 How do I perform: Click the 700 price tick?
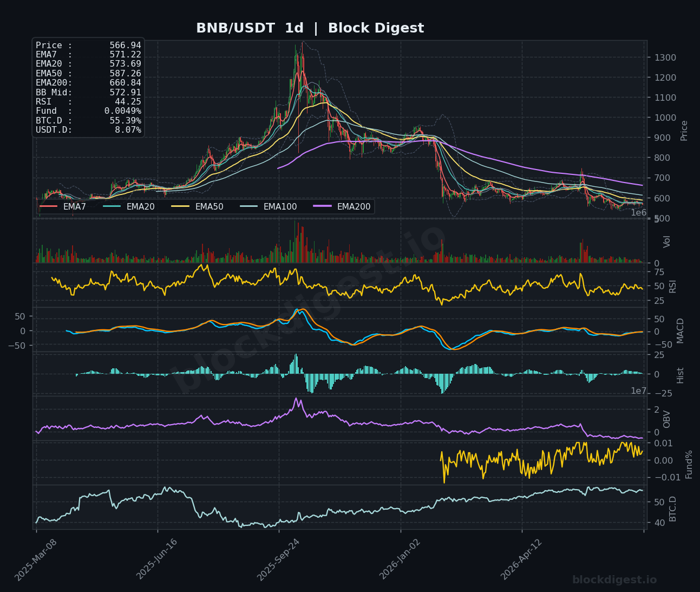(663, 178)
